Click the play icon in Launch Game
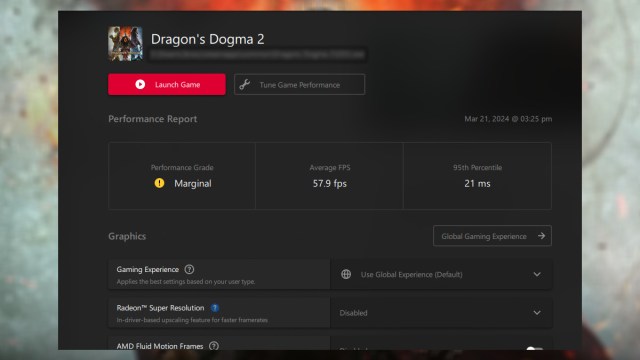 point(140,84)
